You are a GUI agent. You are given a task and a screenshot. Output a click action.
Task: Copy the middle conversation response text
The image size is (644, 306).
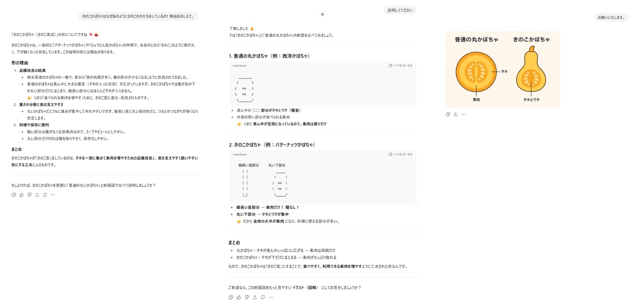click(231, 297)
